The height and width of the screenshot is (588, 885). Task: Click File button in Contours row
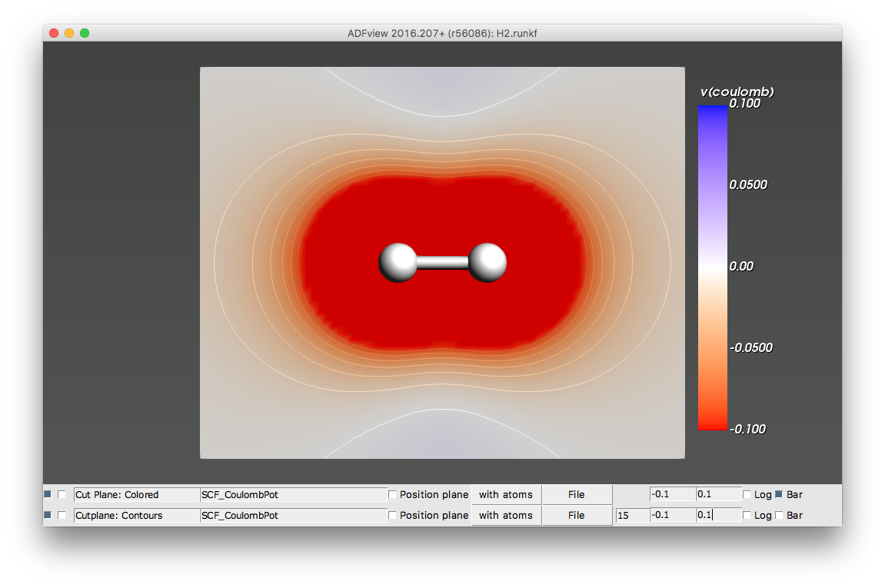(x=576, y=515)
